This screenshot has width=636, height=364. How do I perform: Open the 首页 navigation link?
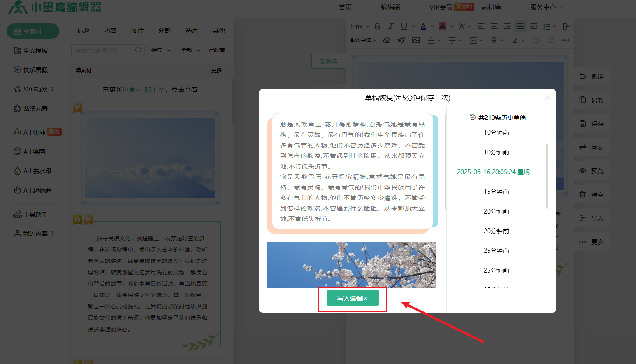pos(345,7)
